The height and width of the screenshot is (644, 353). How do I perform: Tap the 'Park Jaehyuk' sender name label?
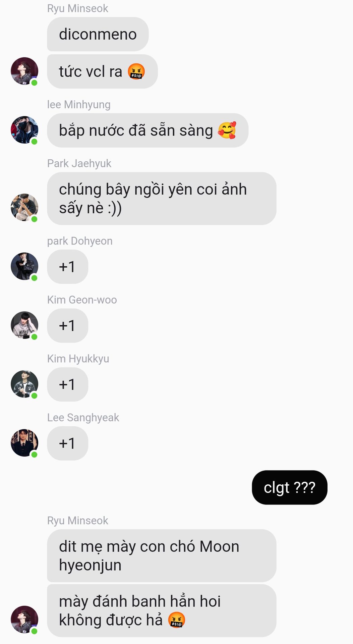[x=79, y=163]
